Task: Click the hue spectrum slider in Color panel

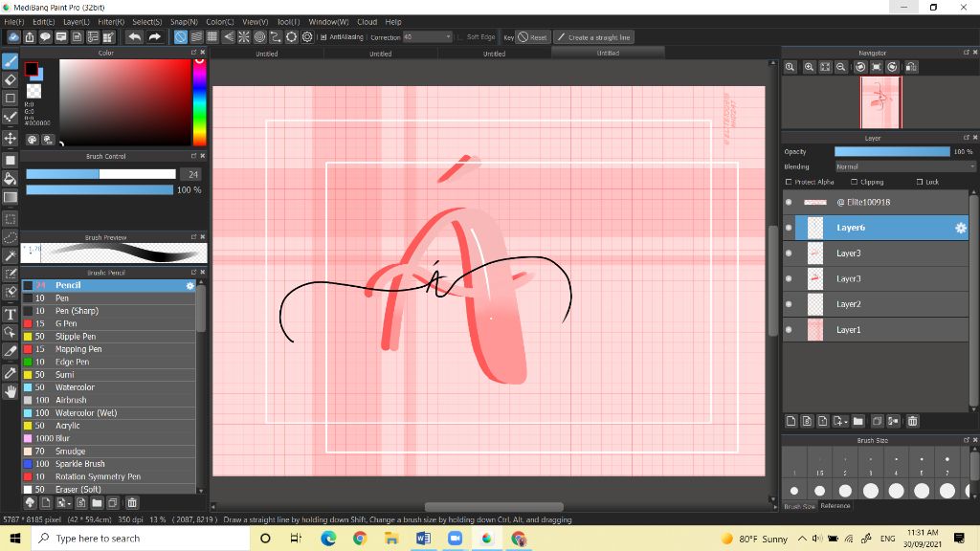Action: coord(199,102)
